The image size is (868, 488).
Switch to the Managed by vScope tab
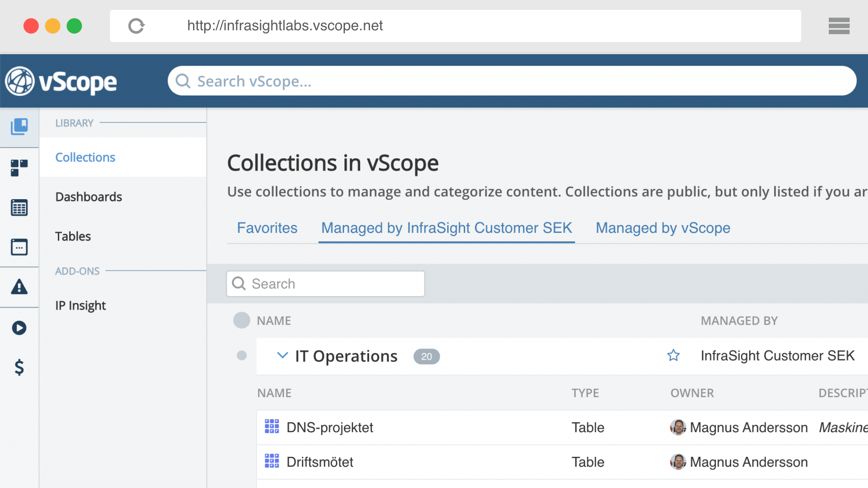[663, 228]
